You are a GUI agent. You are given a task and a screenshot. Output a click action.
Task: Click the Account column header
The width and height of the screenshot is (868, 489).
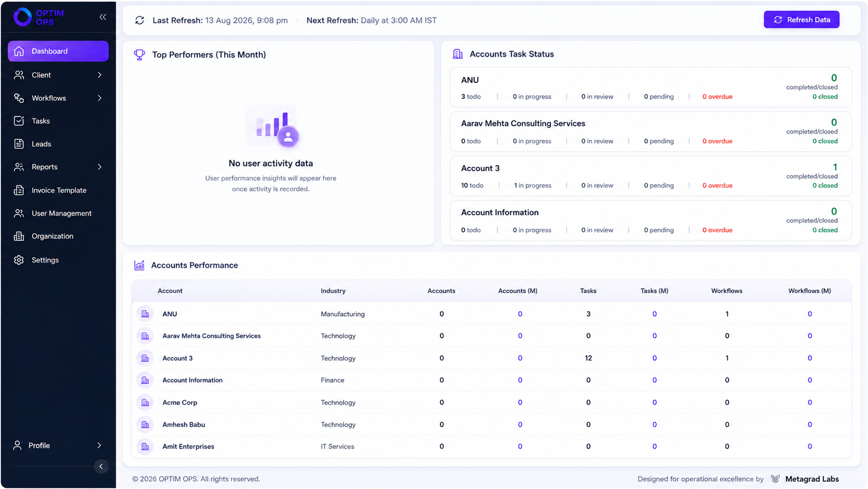(170, 291)
